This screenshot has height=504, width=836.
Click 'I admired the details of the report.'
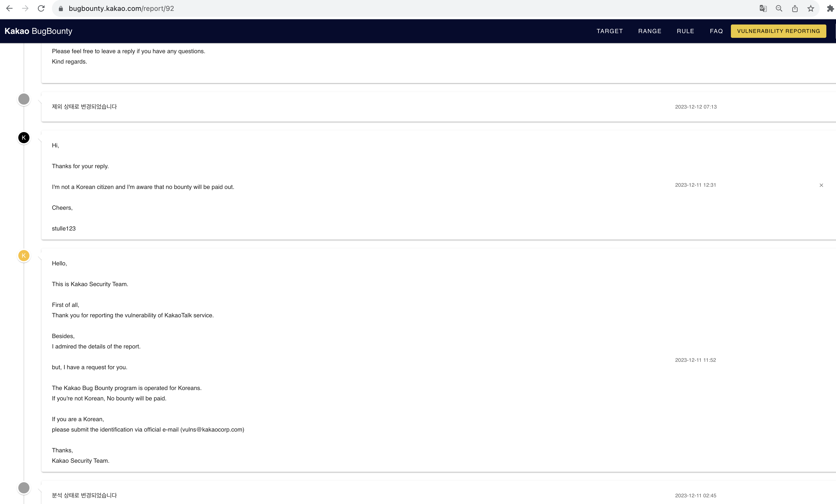click(96, 346)
